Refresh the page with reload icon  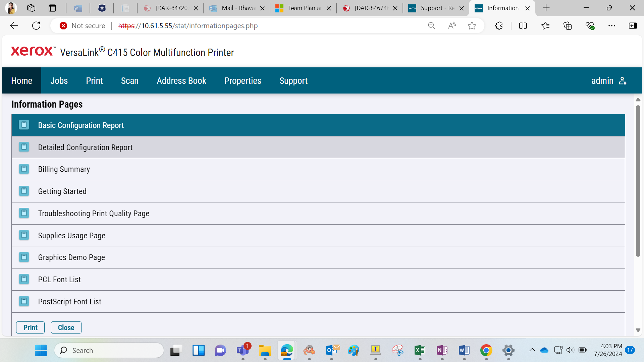(36, 26)
